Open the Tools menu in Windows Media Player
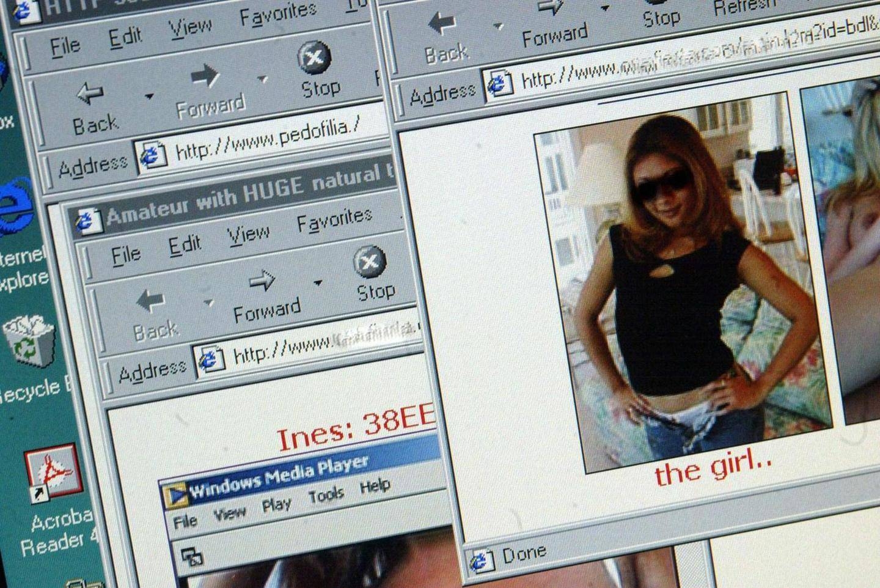The height and width of the screenshot is (588, 880). pyautogui.click(x=325, y=495)
